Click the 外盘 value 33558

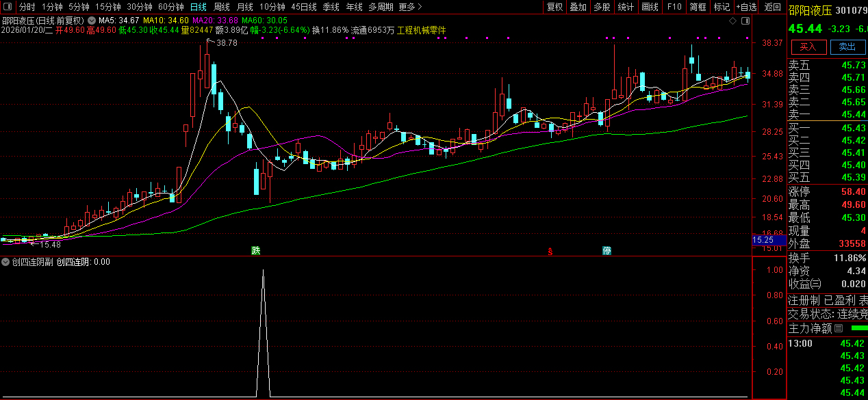pyautogui.click(x=852, y=243)
